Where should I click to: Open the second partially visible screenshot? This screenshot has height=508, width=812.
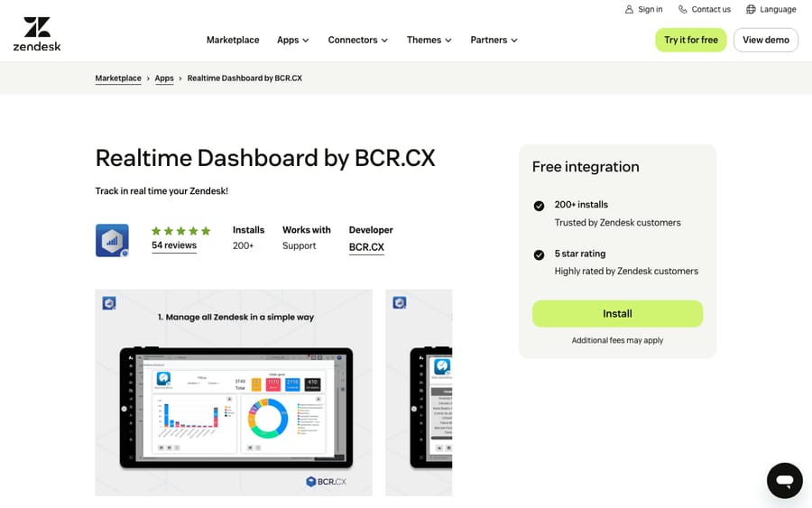419,393
